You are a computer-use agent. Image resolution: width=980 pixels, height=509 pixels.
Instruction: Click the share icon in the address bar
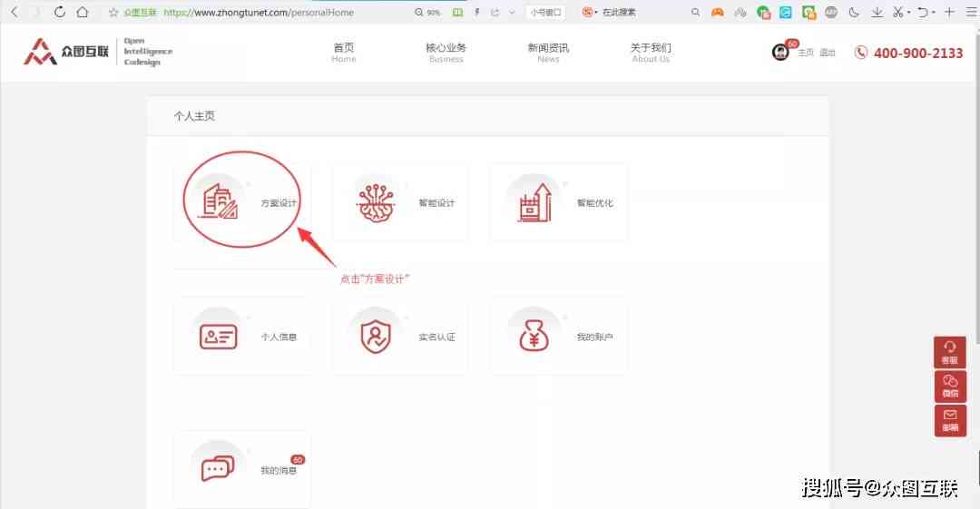tap(495, 13)
